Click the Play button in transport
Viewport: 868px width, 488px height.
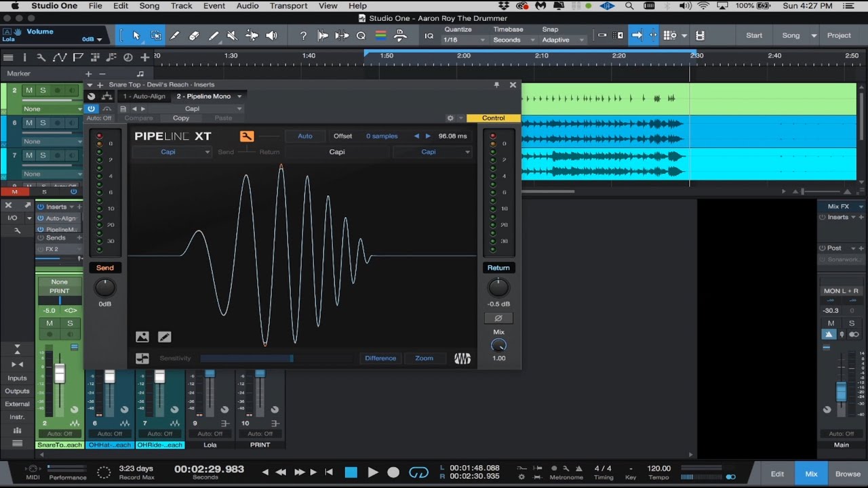(372, 472)
